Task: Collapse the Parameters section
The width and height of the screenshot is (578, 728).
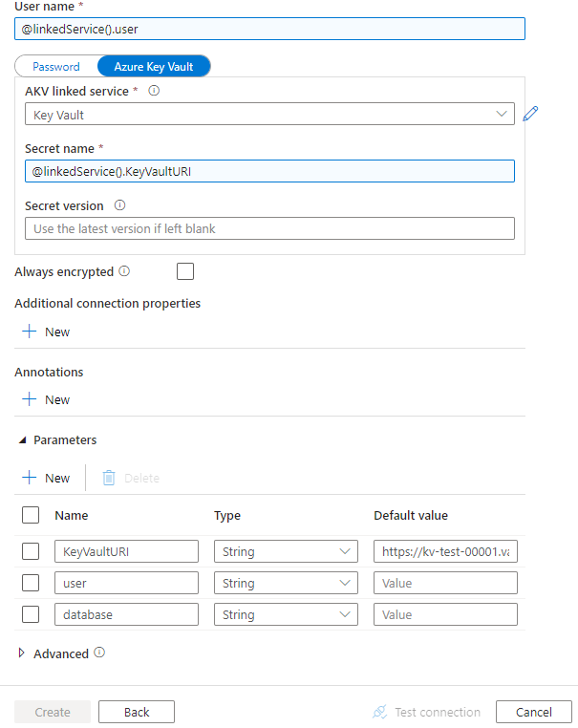Action: [x=22, y=440]
